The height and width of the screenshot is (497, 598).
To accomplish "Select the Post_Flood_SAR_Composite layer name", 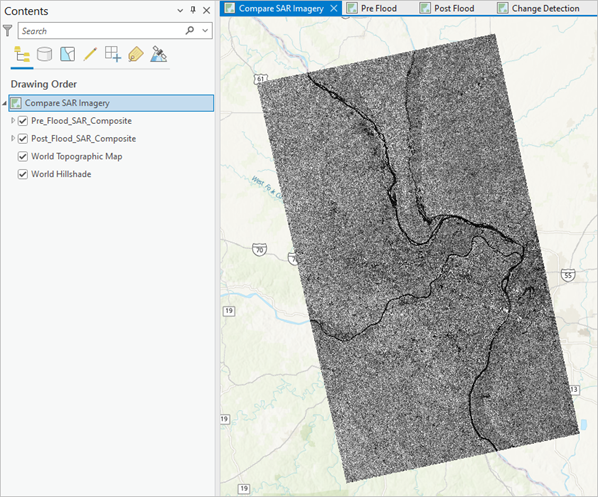I will 84,138.
